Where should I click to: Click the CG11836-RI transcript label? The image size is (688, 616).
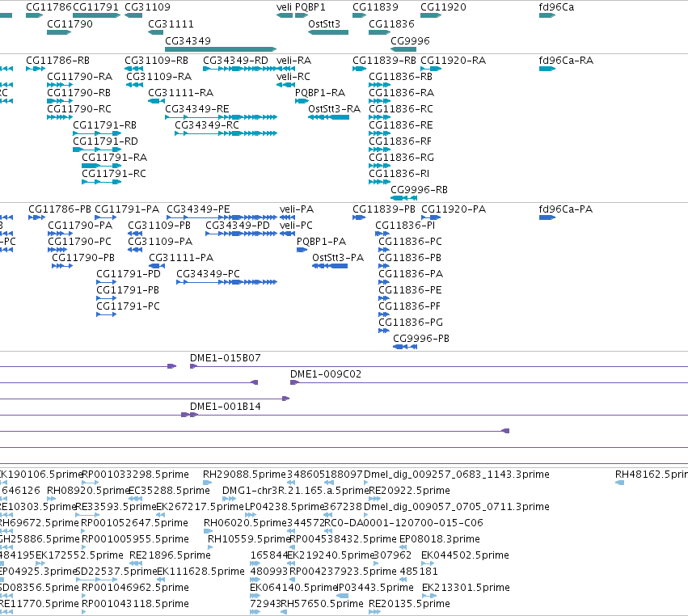pyautogui.click(x=399, y=173)
